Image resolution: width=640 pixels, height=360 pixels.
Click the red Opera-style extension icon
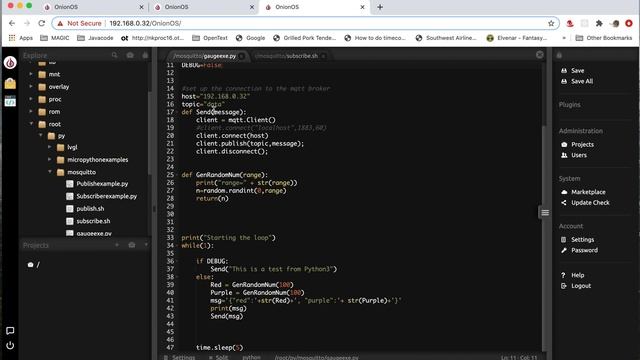click(x=629, y=23)
